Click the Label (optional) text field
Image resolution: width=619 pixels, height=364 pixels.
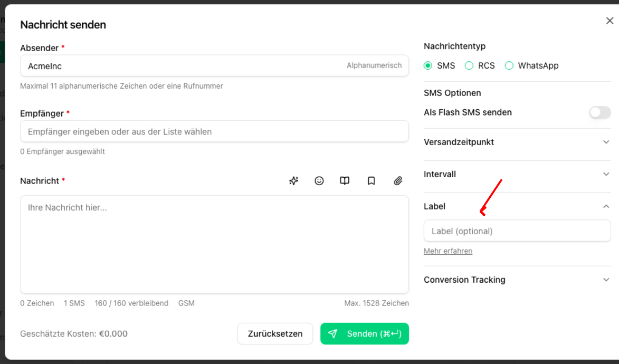(x=517, y=231)
